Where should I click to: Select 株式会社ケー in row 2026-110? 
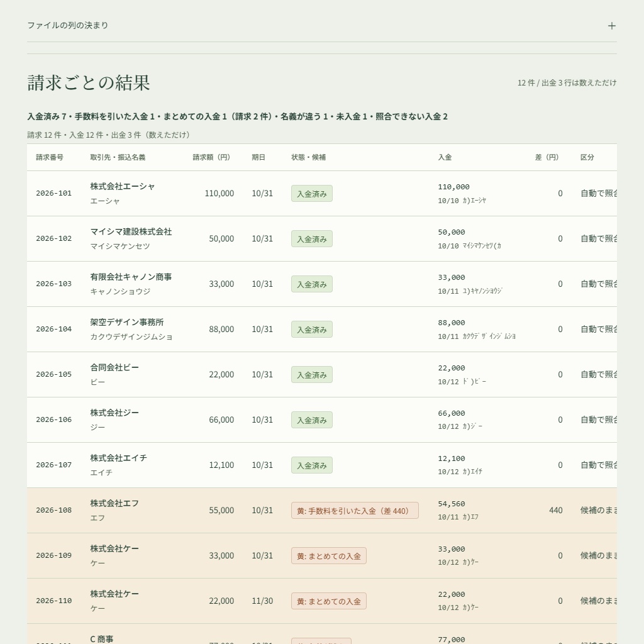114,594
